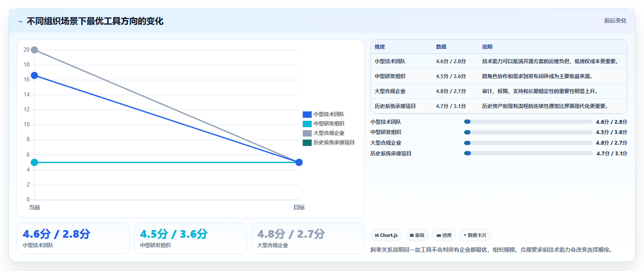The height and width of the screenshot is (271, 644).
Task: Click the progress bar for 中型研发组织
Action: tap(528, 132)
